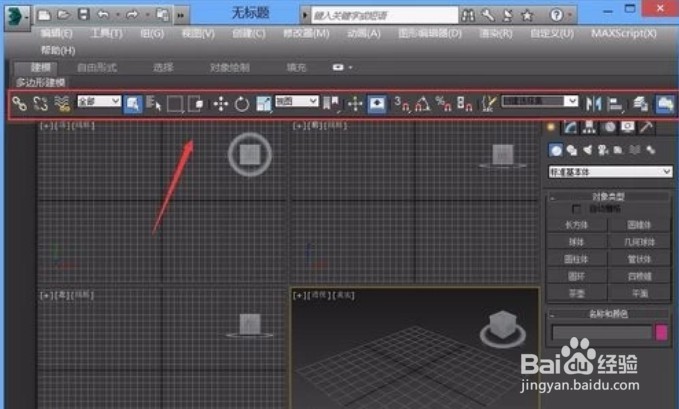Open the Display command panel tab
679x409 pixels.
click(627, 127)
